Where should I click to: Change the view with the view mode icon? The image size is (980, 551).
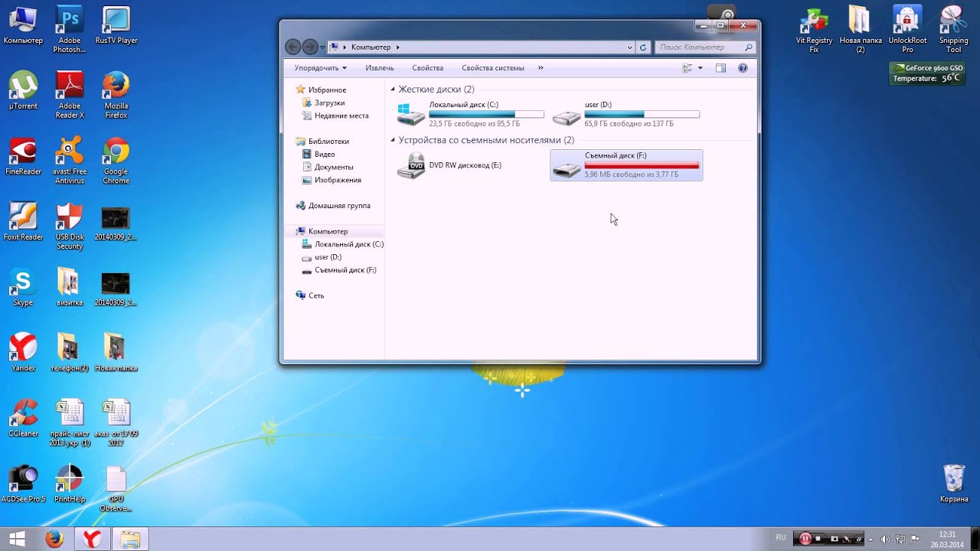[x=688, y=68]
